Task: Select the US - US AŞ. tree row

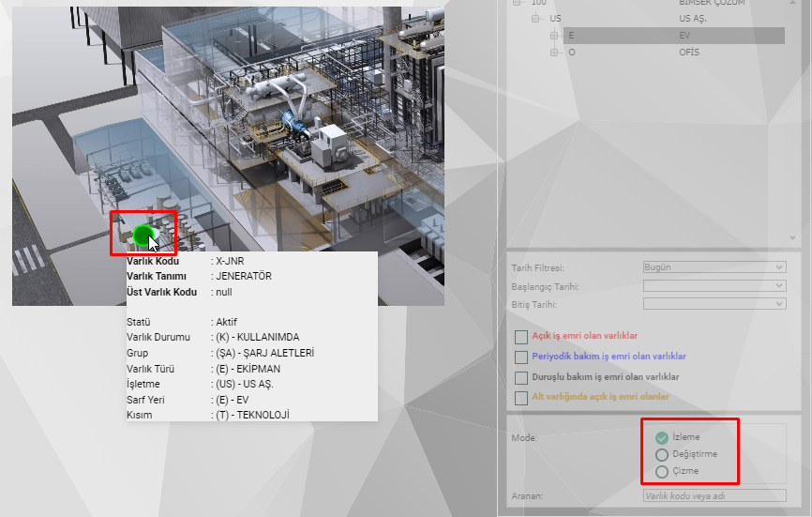Action: pos(665,19)
